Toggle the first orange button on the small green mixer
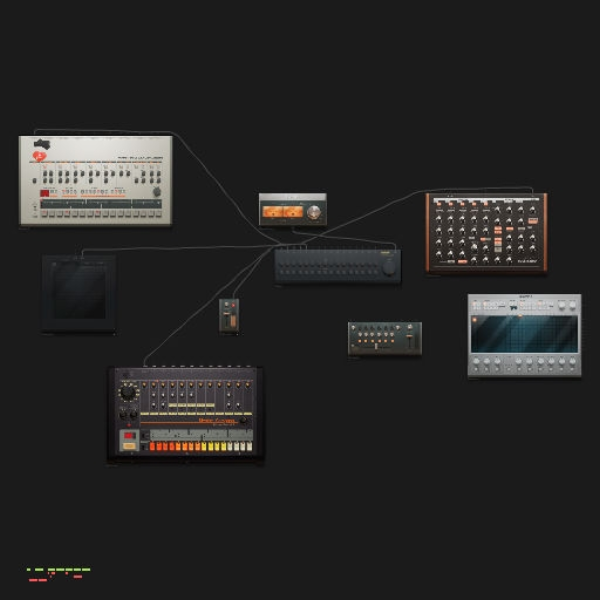 (x=359, y=341)
